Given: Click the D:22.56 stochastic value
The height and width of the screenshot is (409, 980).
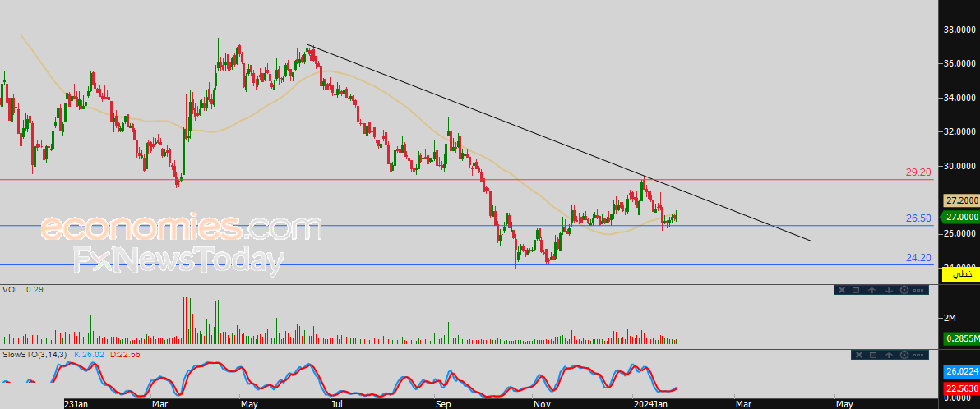Looking at the screenshot, I should (x=124, y=355).
